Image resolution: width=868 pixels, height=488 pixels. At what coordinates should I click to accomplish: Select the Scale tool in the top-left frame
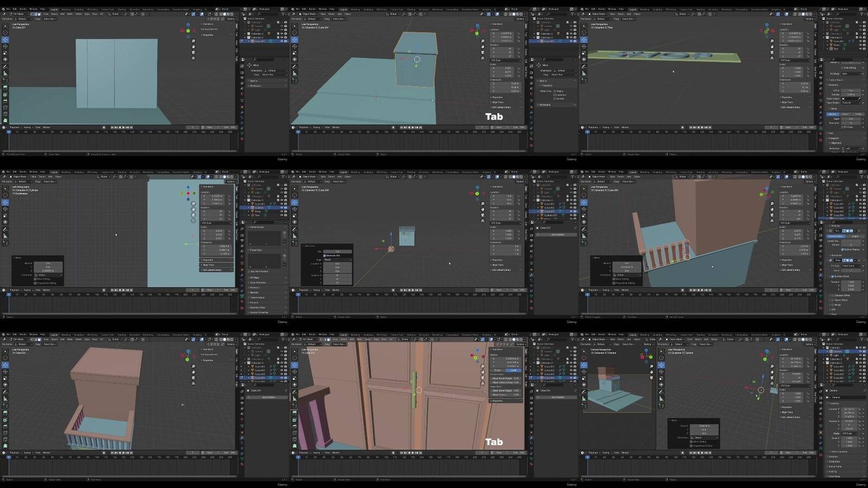(x=5, y=53)
